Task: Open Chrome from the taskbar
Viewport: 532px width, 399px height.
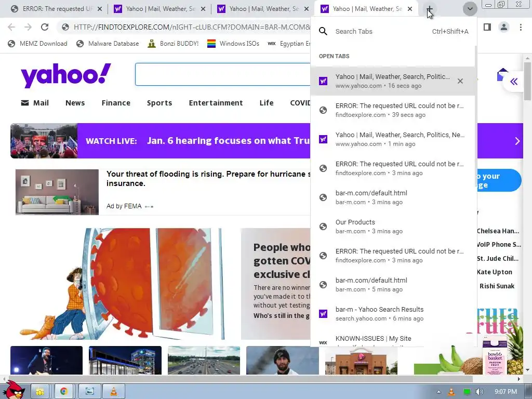Action: pos(63,392)
